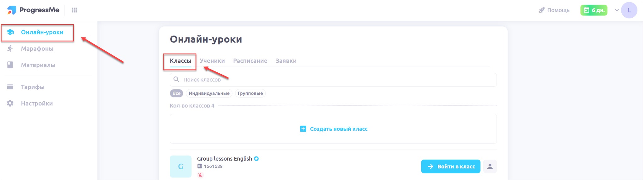This screenshot has width=644, height=181.
Task: Click the Тарифы card icon
Action: 10,87
